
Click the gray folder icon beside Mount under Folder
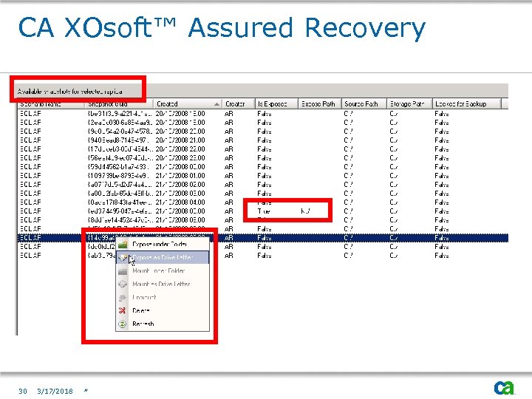click(123, 271)
